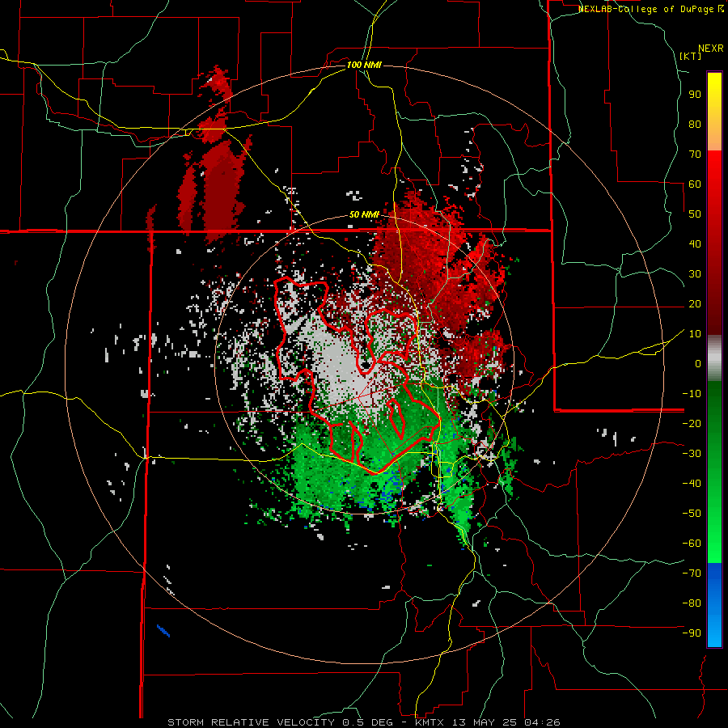The height and width of the screenshot is (728, 728).
Task: Click the 60 value on the velocity scale
Action: coord(695,184)
